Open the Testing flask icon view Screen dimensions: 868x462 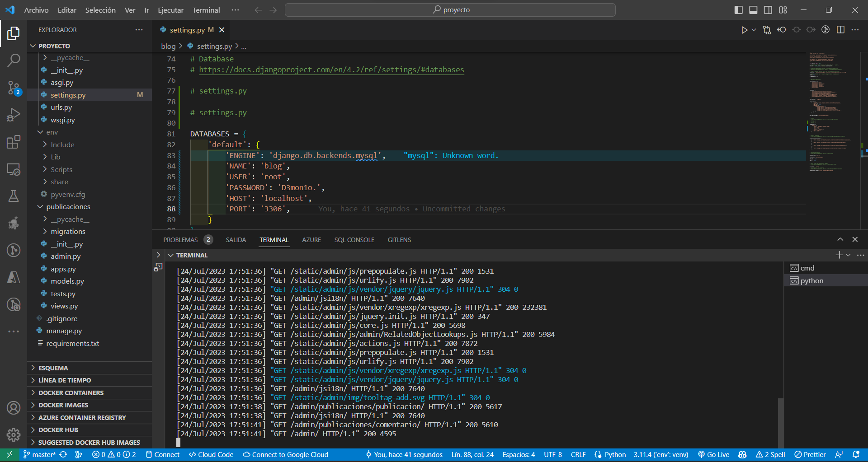(14, 196)
